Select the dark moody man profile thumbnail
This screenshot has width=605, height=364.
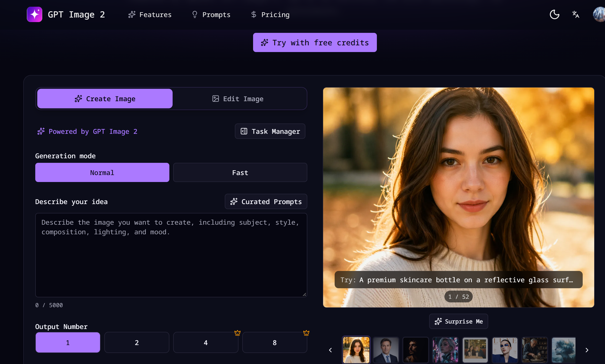click(x=415, y=350)
